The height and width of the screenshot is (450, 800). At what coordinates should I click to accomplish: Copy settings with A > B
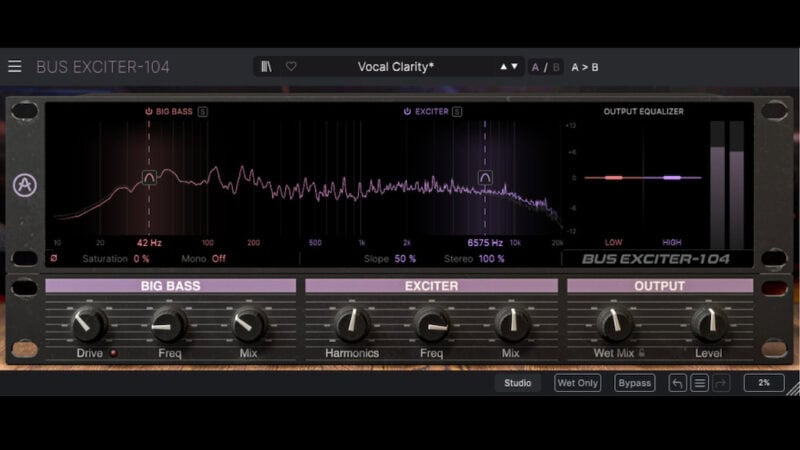[585, 67]
